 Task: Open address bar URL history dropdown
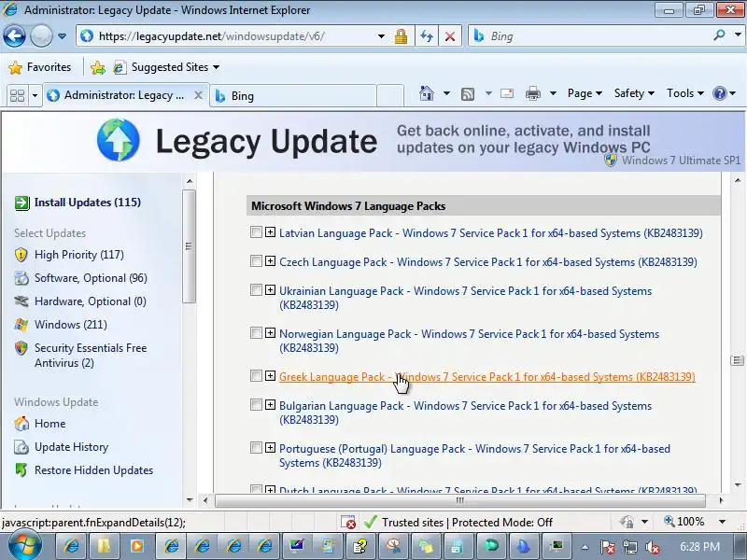pyautogui.click(x=381, y=36)
